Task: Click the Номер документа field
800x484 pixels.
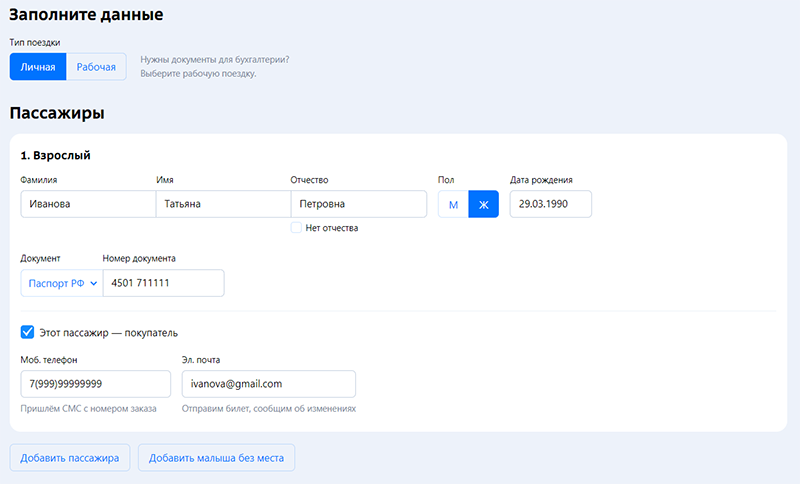Action: click(x=163, y=283)
